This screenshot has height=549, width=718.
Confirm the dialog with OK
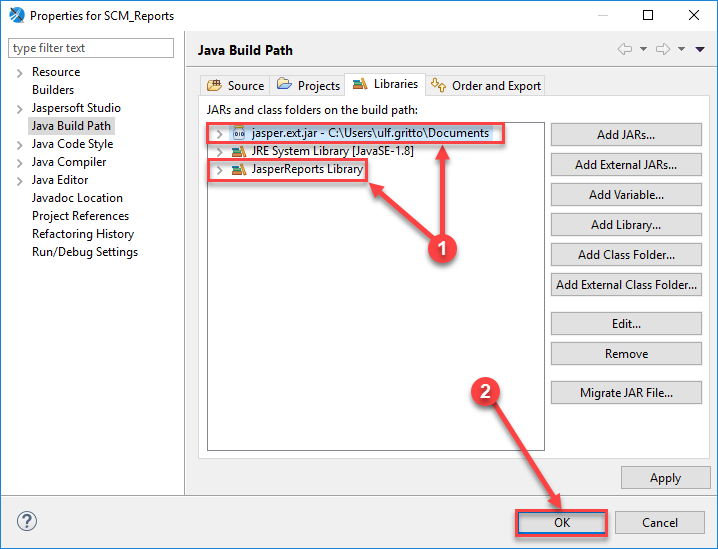561,522
